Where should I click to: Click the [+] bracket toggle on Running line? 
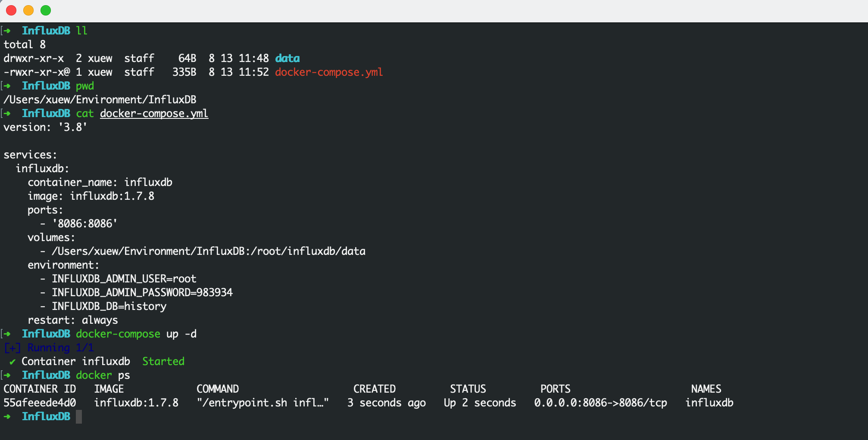point(11,347)
